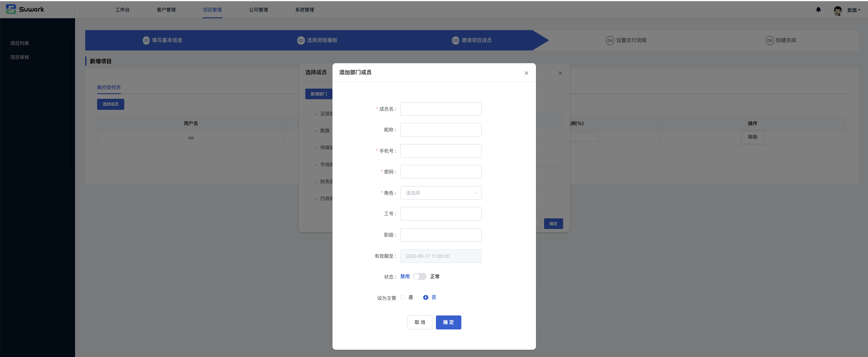
Task: Click the 新增部门 button
Action: pyautogui.click(x=319, y=94)
